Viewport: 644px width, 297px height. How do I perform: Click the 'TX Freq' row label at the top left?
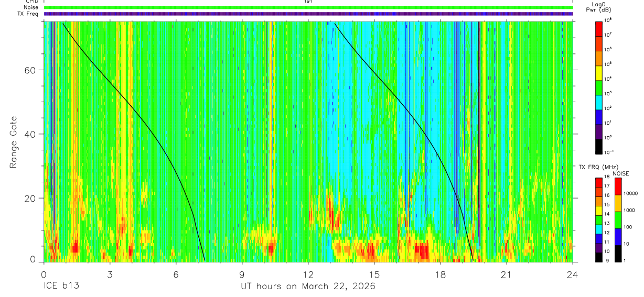pos(28,14)
